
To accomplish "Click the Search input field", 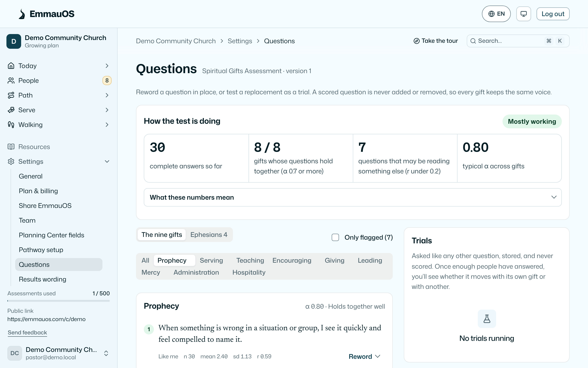I will 518,41.
